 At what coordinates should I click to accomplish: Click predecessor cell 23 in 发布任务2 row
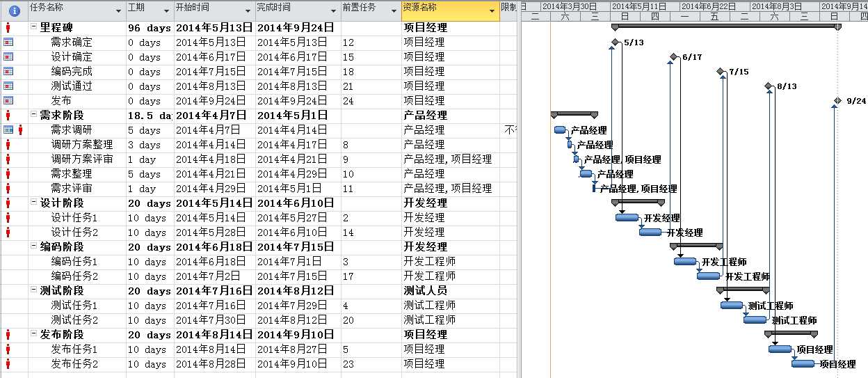371,364
